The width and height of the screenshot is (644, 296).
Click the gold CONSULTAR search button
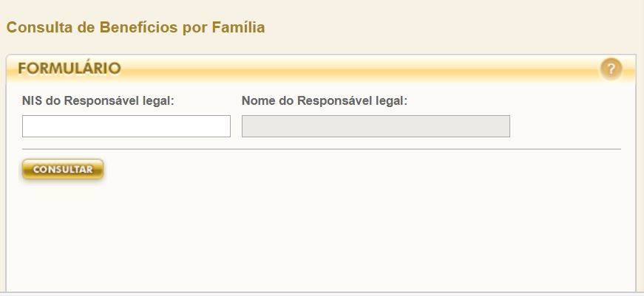pyautogui.click(x=63, y=170)
